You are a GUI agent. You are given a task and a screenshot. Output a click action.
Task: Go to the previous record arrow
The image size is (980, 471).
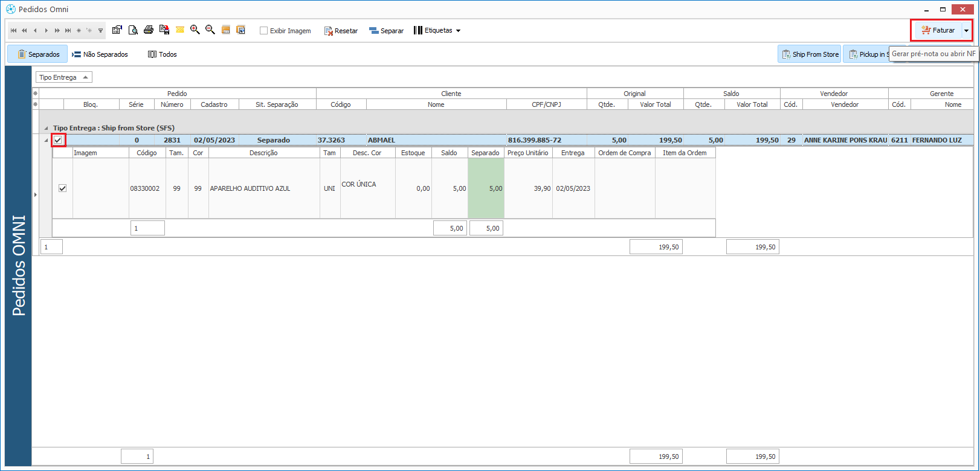pos(35,30)
